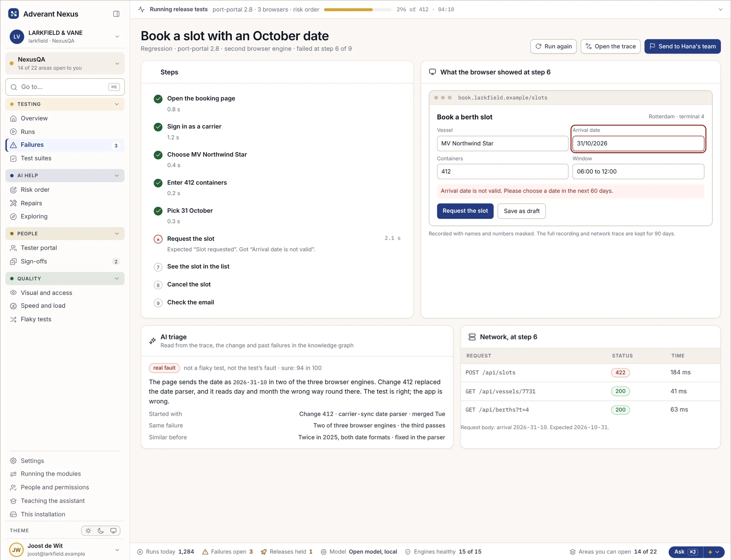
Task: Open Joost de Wit account menu
Action: coord(65,550)
